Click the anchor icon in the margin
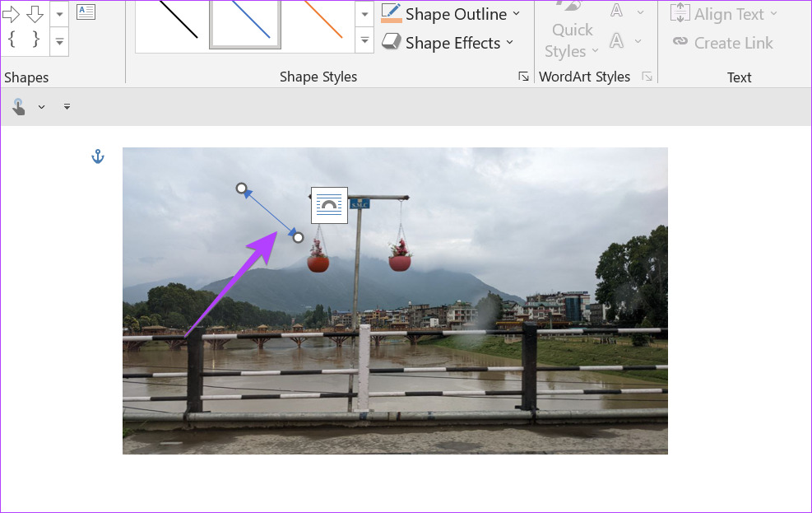Image resolution: width=812 pixels, height=513 pixels. 98,156
